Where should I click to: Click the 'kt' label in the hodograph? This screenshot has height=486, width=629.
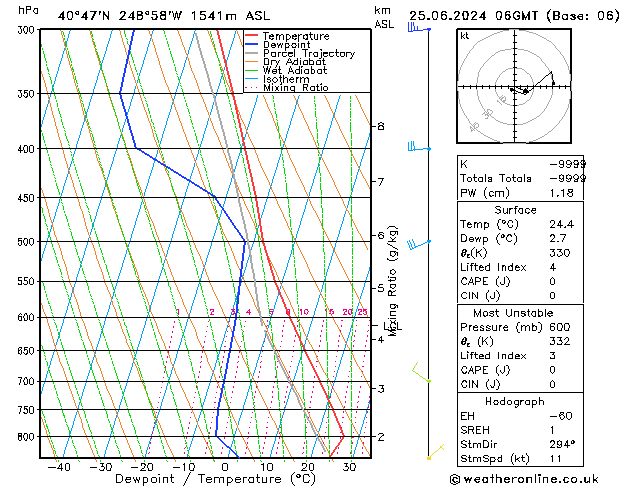(465, 36)
